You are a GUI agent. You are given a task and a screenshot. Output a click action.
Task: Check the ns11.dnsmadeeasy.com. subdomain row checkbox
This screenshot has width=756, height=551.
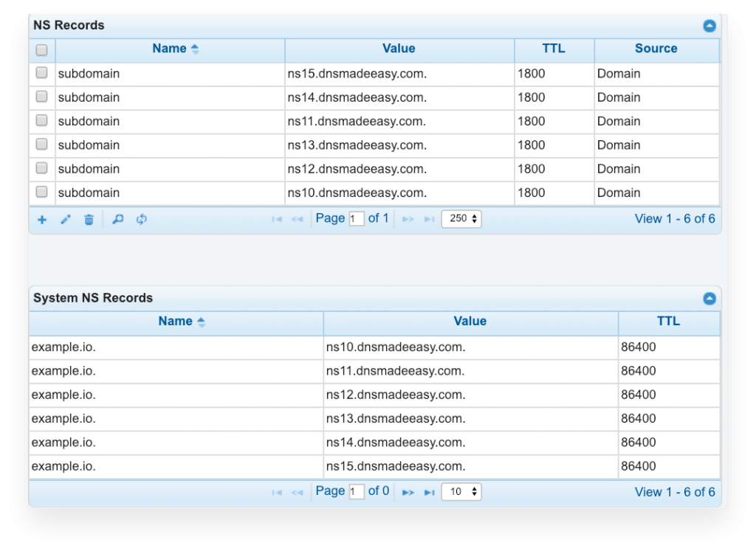[42, 120]
